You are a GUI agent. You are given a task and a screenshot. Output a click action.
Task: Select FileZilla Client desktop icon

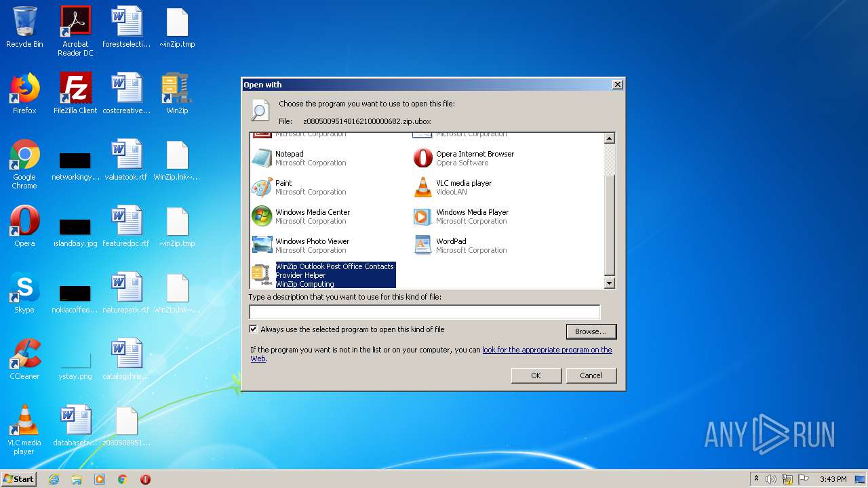tap(75, 94)
